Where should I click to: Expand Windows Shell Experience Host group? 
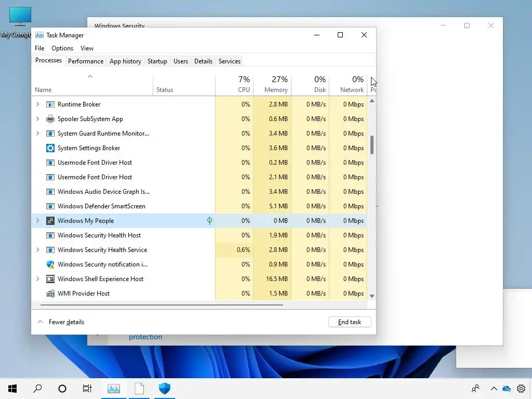(37, 279)
